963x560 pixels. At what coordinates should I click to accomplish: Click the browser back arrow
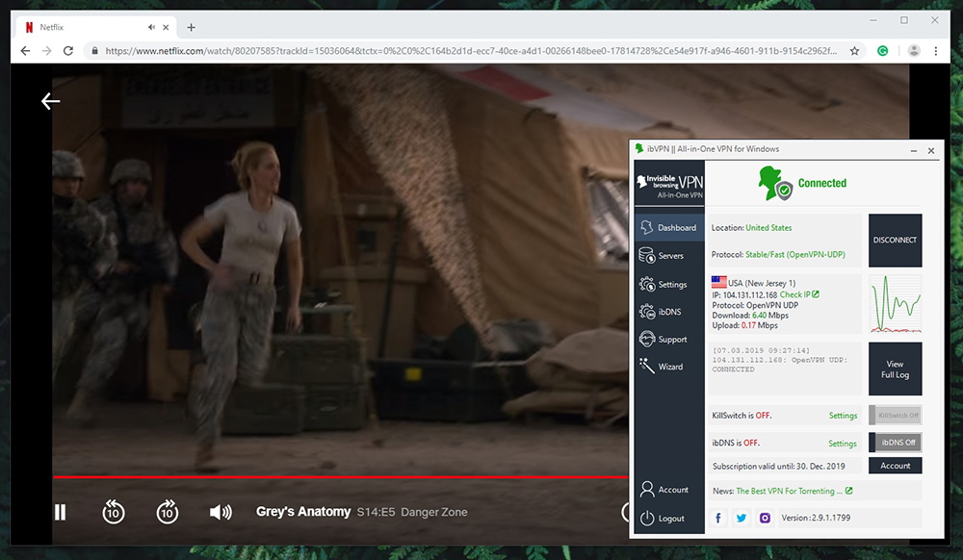(x=25, y=51)
